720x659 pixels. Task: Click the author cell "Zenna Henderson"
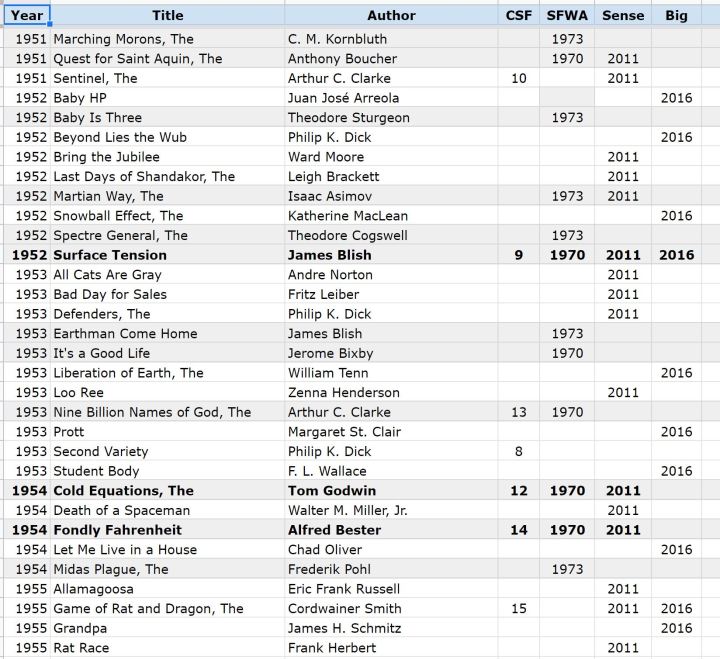pos(343,393)
